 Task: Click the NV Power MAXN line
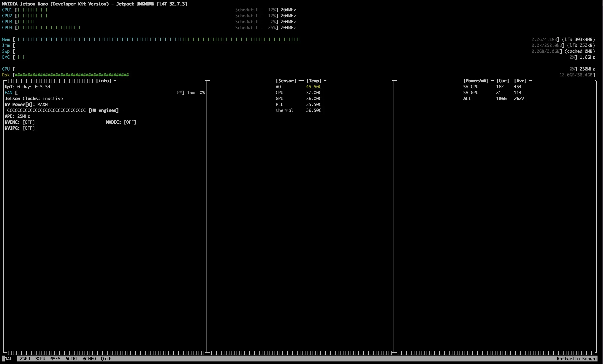[26, 105]
